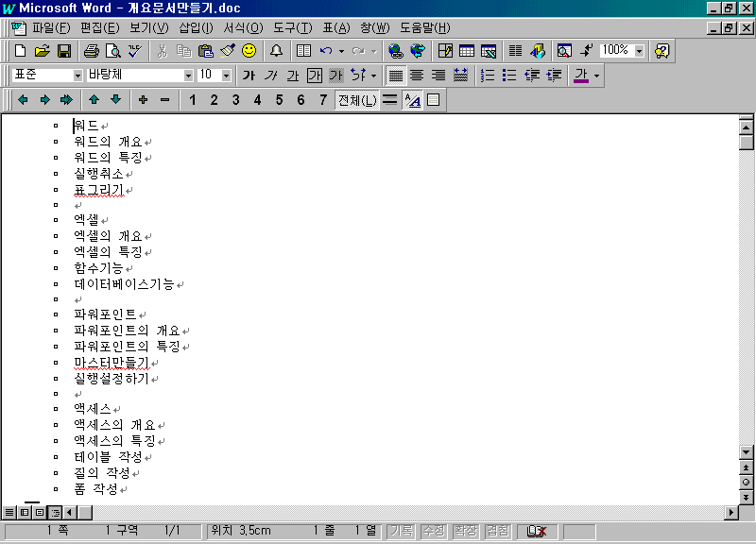The width and height of the screenshot is (756, 544).
Task: Toggle Show Formatting in outline toolbar
Action: click(412, 100)
